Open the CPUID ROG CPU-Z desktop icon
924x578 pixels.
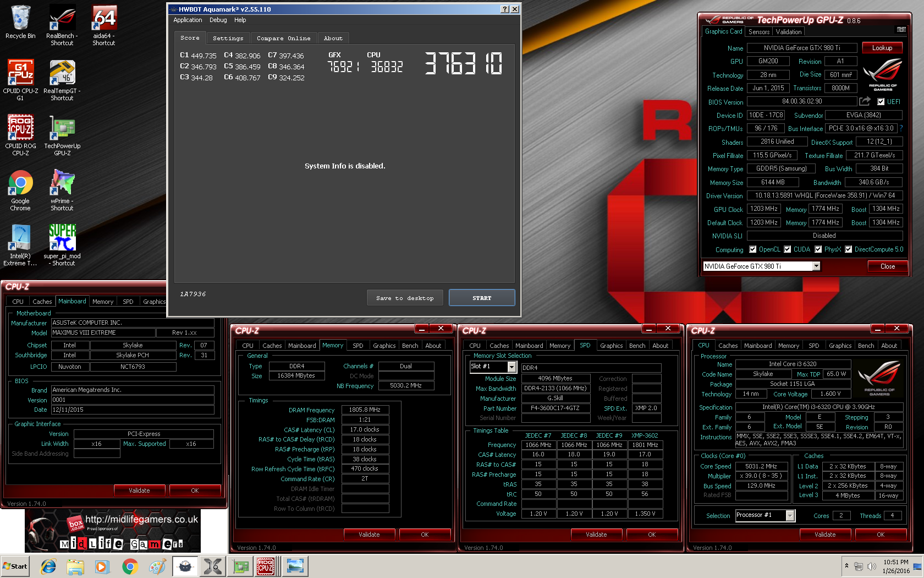(20, 135)
